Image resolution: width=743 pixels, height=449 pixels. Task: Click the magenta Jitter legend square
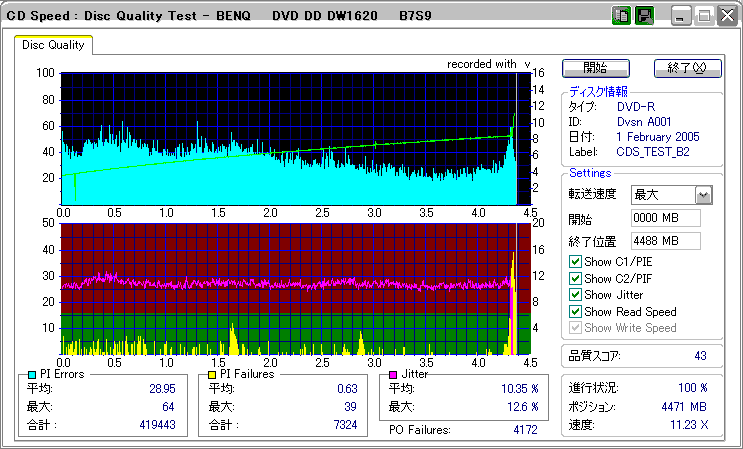(x=394, y=374)
